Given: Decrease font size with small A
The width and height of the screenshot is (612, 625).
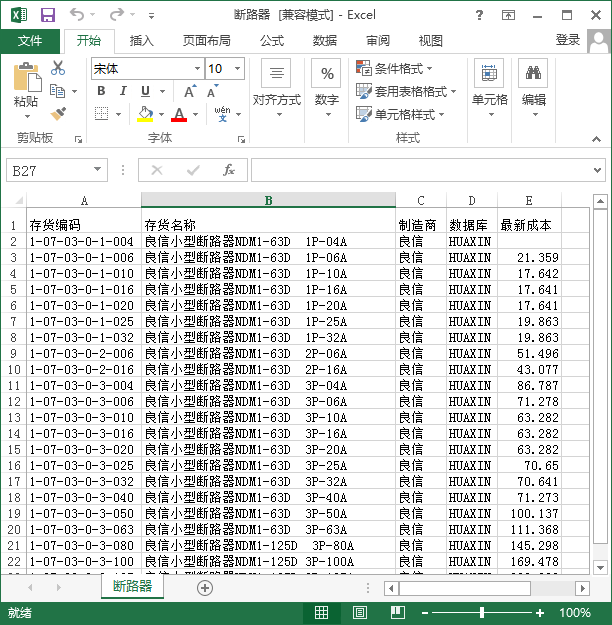Looking at the screenshot, I should coord(213,91).
